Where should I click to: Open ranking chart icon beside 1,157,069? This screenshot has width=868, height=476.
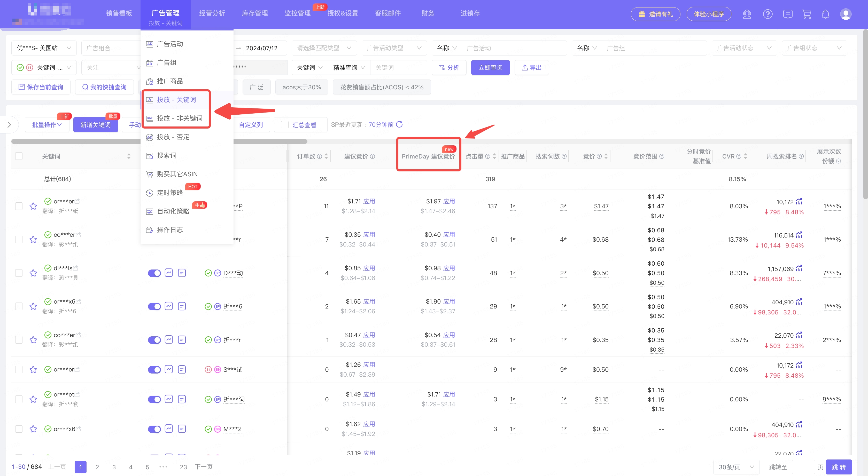tap(799, 268)
